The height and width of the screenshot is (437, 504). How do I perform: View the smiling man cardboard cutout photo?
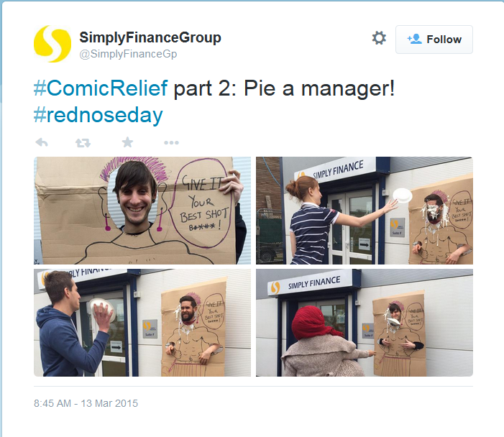142,211
